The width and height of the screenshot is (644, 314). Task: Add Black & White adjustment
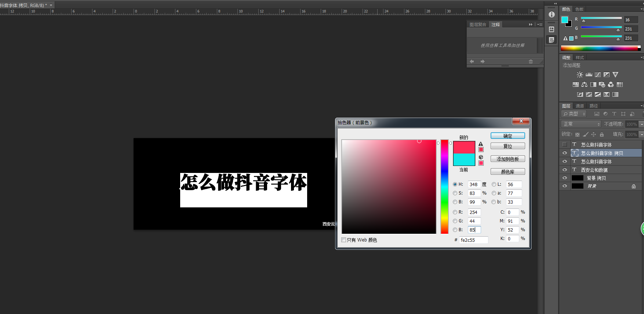[593, 84]
